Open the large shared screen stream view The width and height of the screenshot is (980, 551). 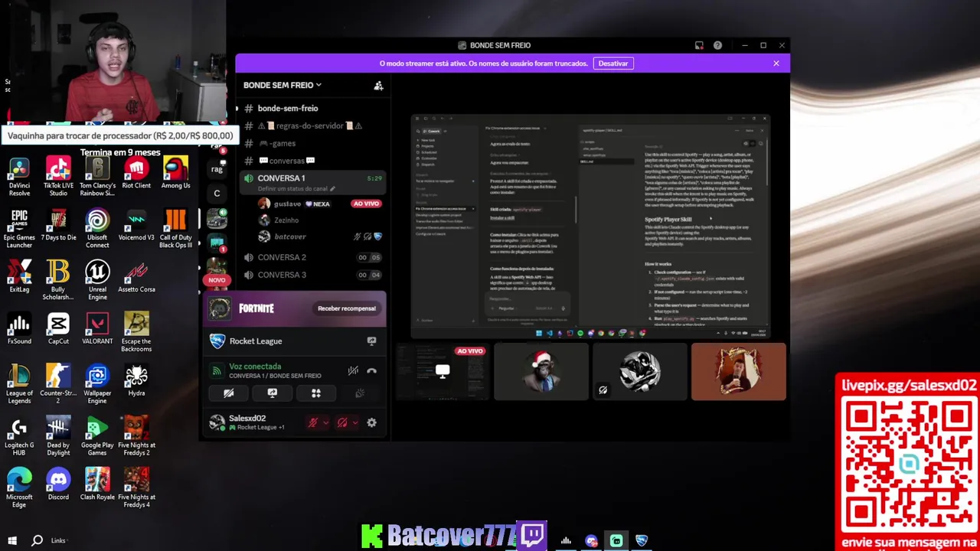point(590,225)
